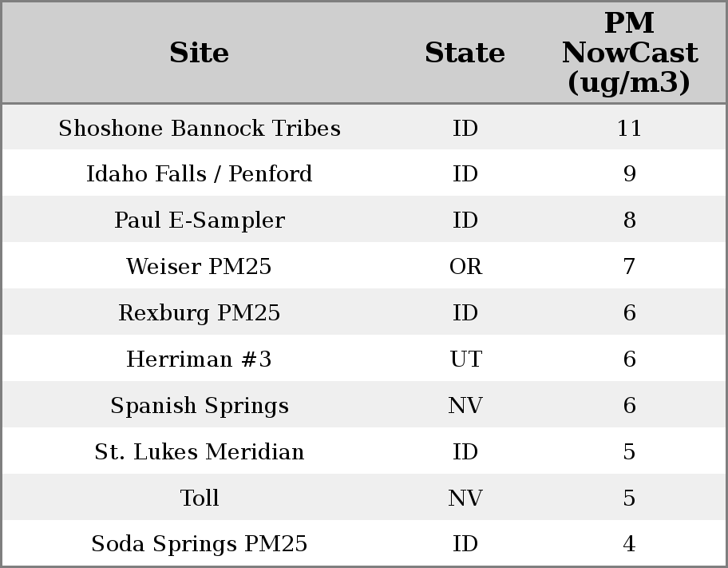728x568 pixels.
Task: Select Idaho Falls / Penford row
Action: [199, 174]
